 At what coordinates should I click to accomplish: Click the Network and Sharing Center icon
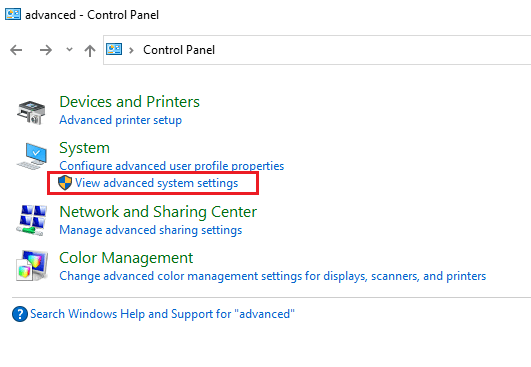click(31, 220)
